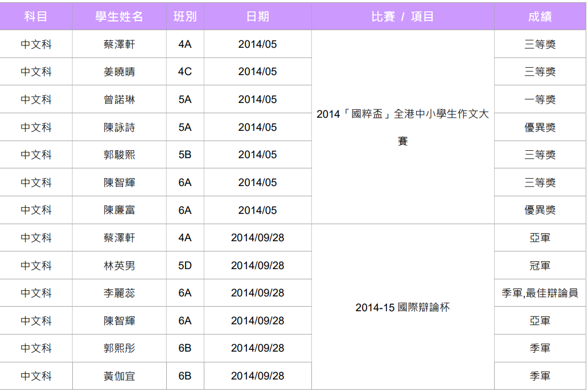Viewport: 588px width, 392px height.
Task: Select the student name 姜曉晴
Action: 119,72
